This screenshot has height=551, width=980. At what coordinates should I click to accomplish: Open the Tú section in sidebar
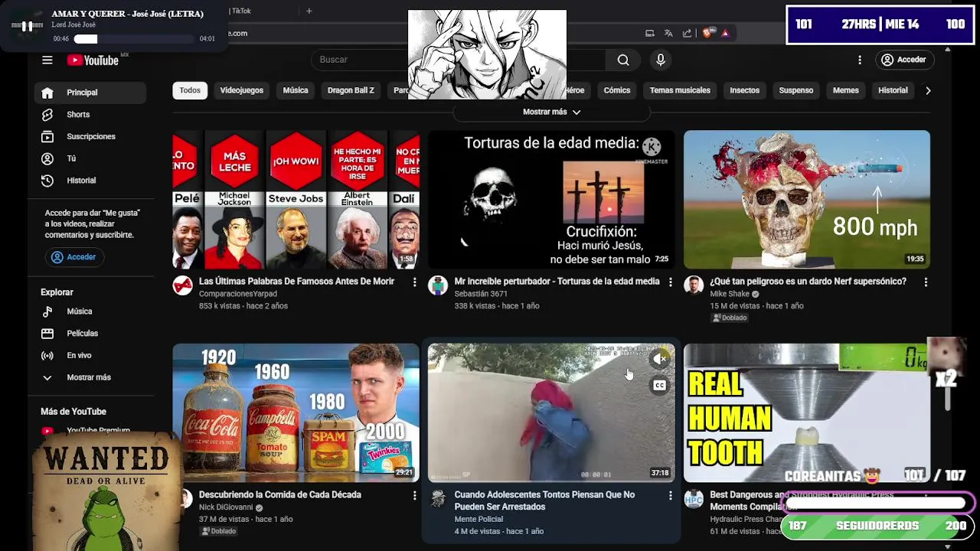[x=90, y=158]
